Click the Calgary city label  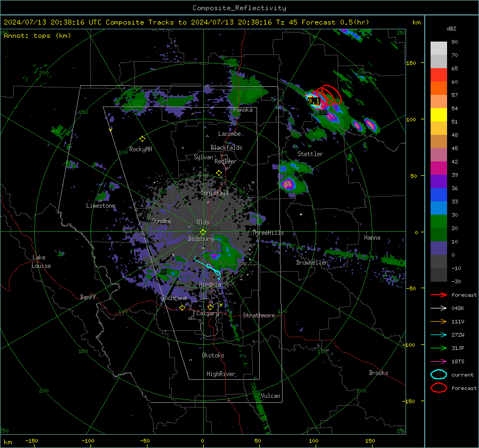(x=208, y=313)
